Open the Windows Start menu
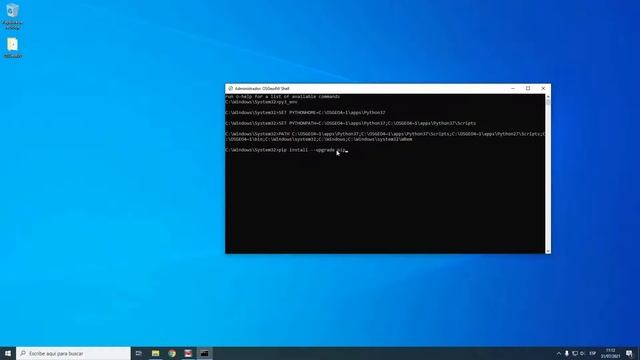Screen dimensions: 640x360 tap(8, 353)
